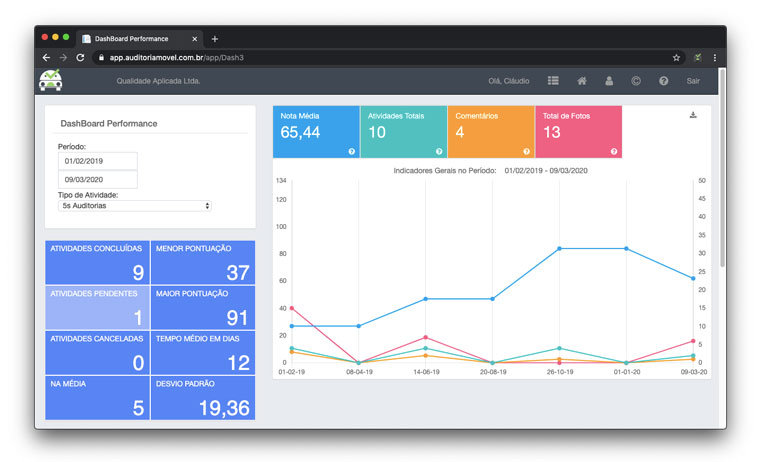
Task: Open help question mark in navbar
Action: 663,80
